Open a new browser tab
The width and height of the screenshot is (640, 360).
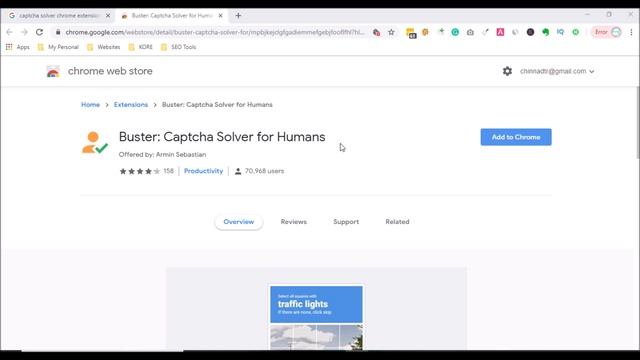pyautogui.click(x=238, y=16)
